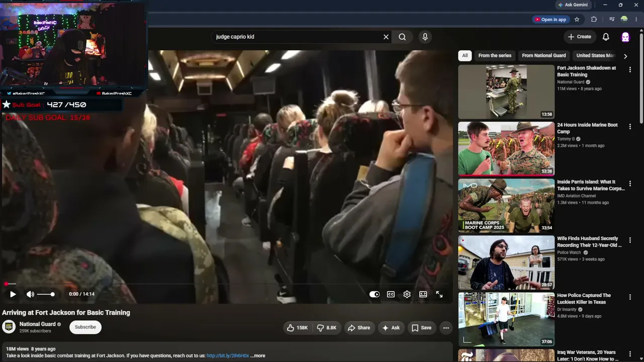Open the YouTube account avatar menu
644x362 pixels.
pyautogui.click(x=625, y=37)
